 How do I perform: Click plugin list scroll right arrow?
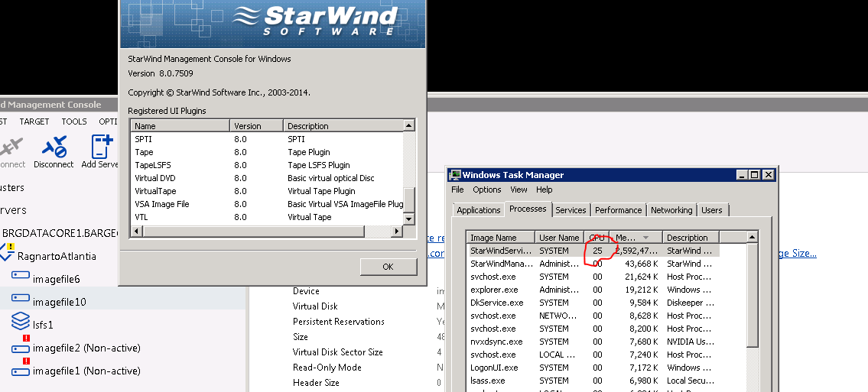[397, 231]
